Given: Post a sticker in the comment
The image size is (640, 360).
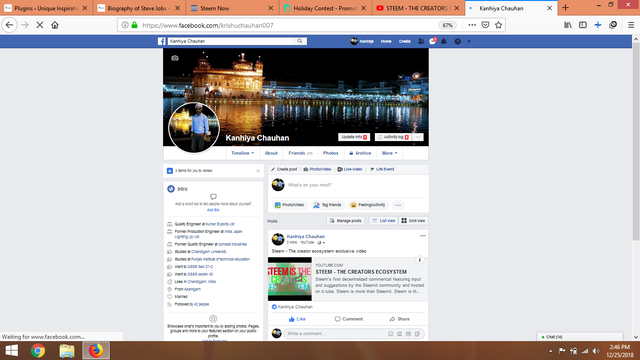Looking at the screenshot, I should coord(417,333).
